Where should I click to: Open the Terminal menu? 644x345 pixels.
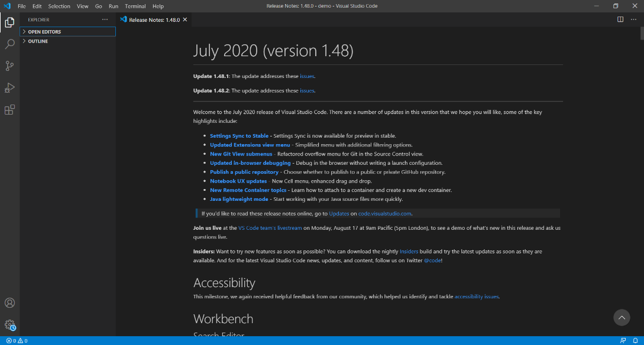click(135, 6)
